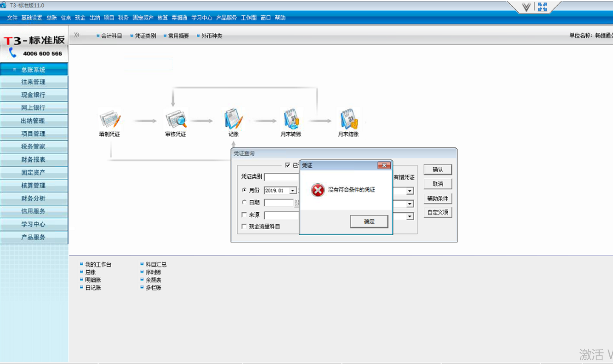Image resolution: width=613 pixels, height=364 pixels.
Task: Open the 科目汇总 link
Action: [156, 265]
